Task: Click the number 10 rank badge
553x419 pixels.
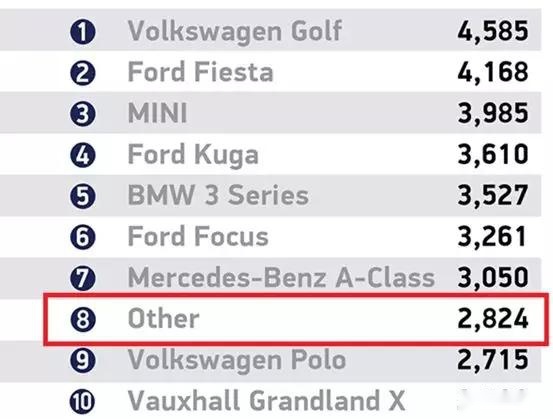Action: (83, 401)
